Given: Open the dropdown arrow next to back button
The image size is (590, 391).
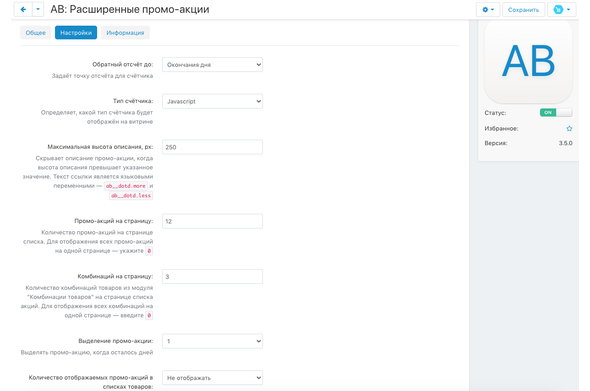Looking at the screenshot, I should pyautogui.click(x=38, y=9).
